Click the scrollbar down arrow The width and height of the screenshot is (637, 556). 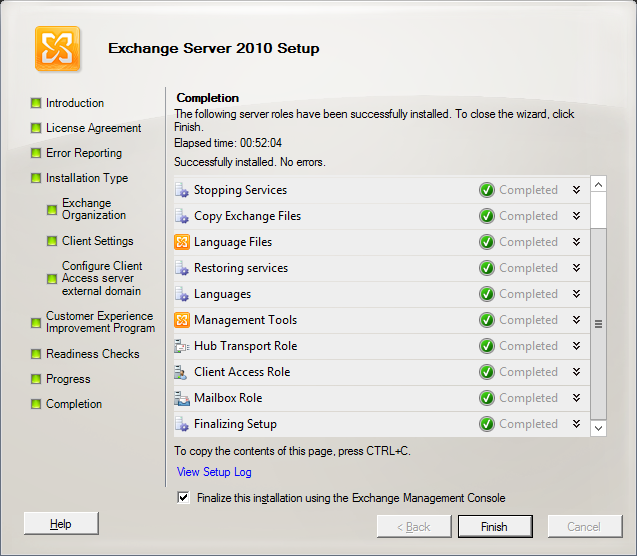(598, 428)
